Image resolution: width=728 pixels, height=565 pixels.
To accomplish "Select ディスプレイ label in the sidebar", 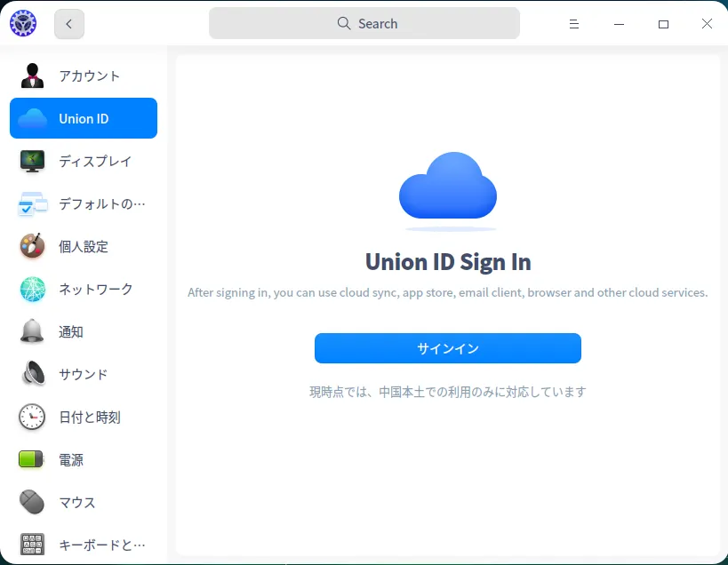I will coord(96,161).
